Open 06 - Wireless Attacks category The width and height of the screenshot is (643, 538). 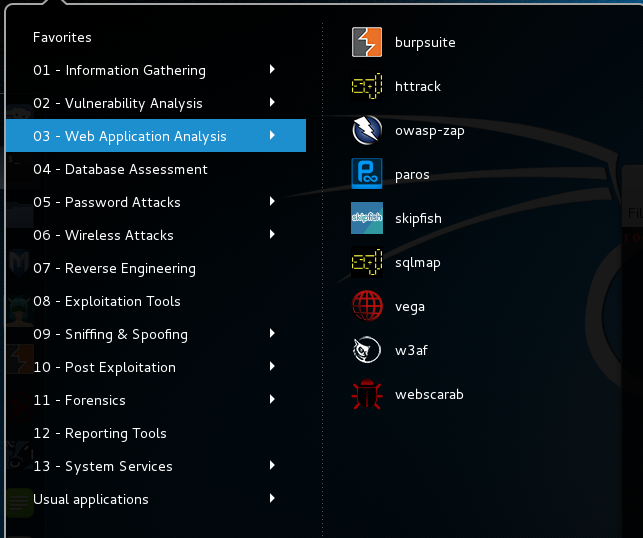156,235
